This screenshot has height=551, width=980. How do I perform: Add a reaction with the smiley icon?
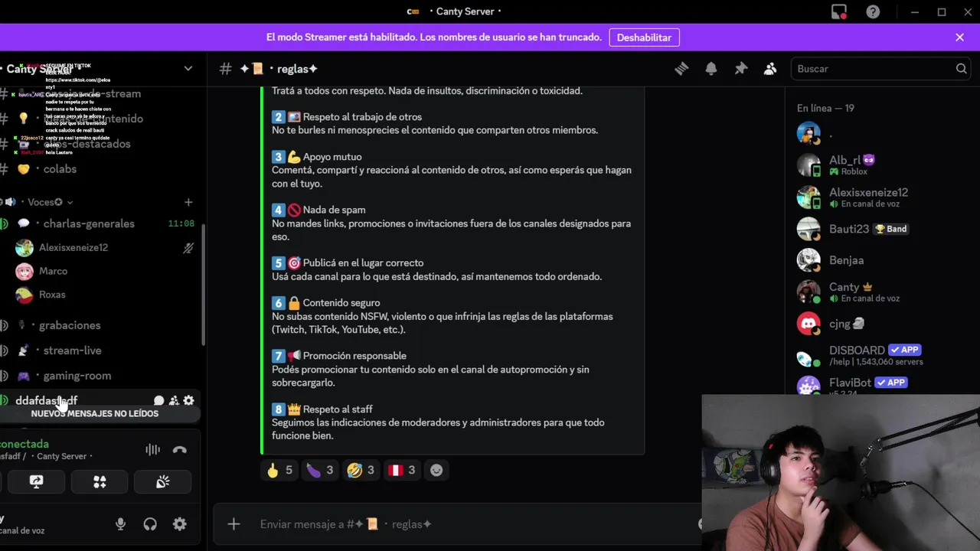[x=436, y=470]
